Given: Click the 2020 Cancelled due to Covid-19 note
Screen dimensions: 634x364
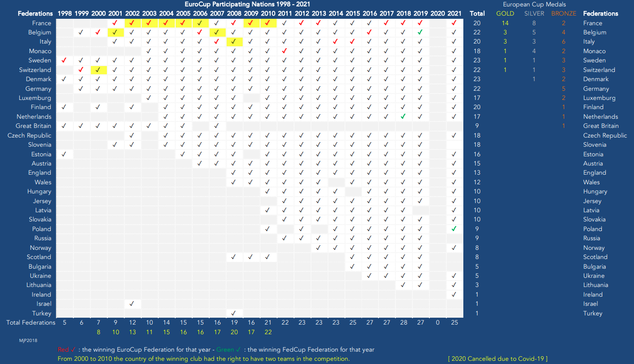Looking at the screenshot, I should pyautogui.click(x=497, y=358).
